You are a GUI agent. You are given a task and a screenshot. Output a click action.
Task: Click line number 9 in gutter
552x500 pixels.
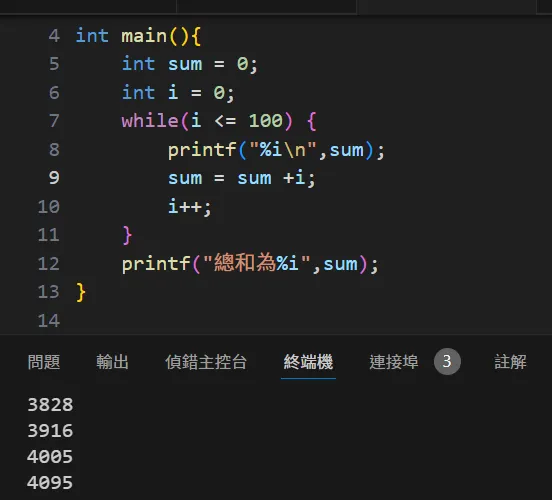tap(54, 178)
